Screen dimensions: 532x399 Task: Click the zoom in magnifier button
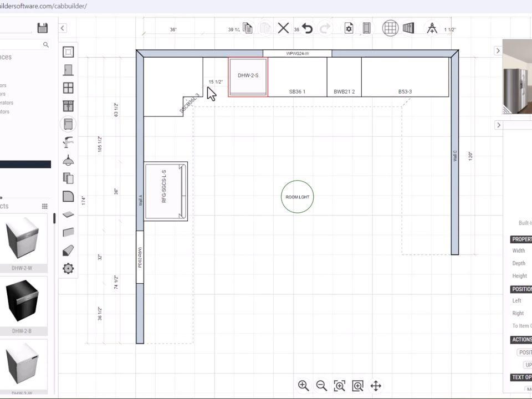coord(303,386)
